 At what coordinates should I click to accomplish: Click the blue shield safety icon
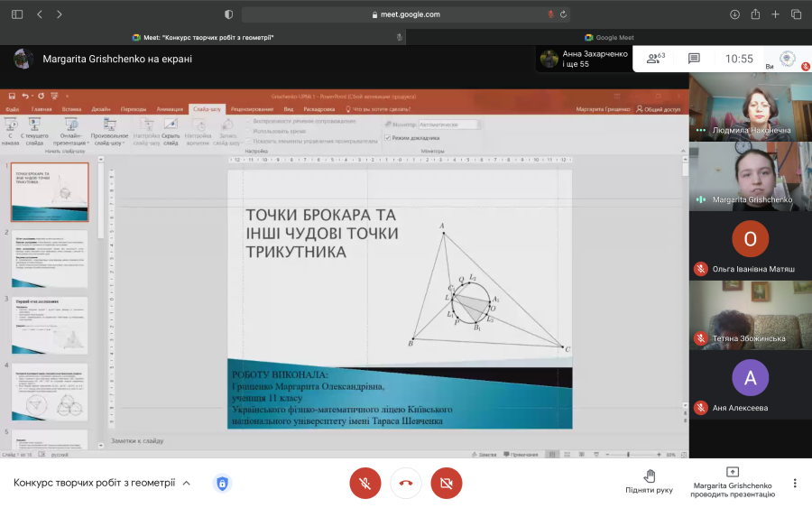[x=222, y=484]
